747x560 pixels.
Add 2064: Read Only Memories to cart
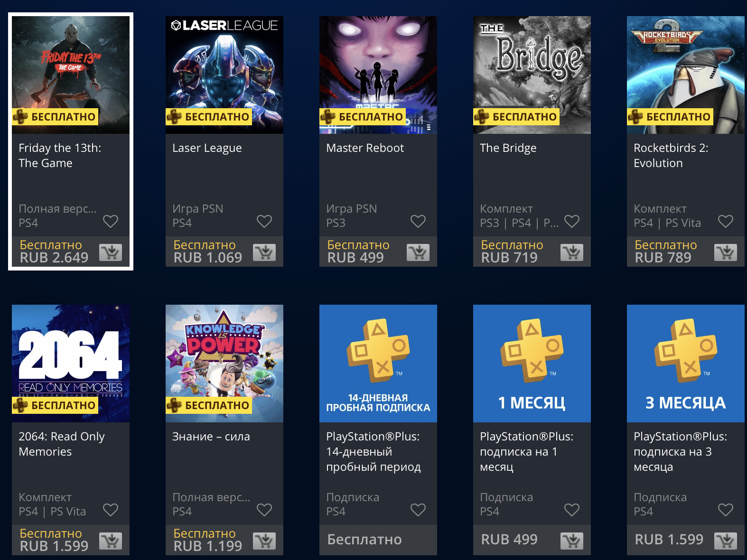(x=111, y=541)
